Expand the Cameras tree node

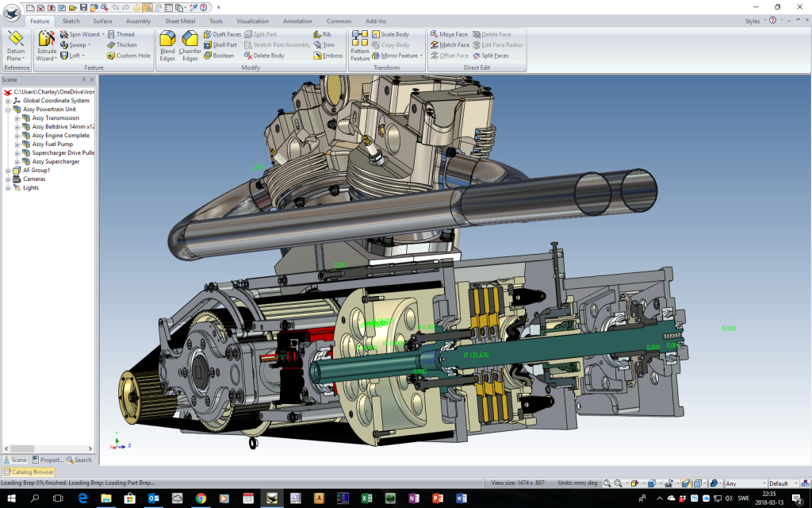point(8,179)
